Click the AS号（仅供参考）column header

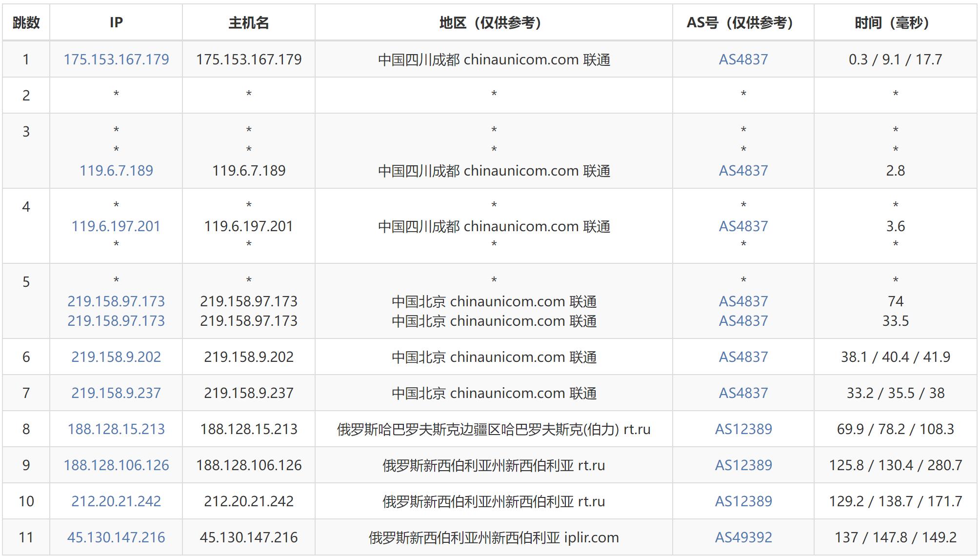pyautogui.click(x=743, y=22)
